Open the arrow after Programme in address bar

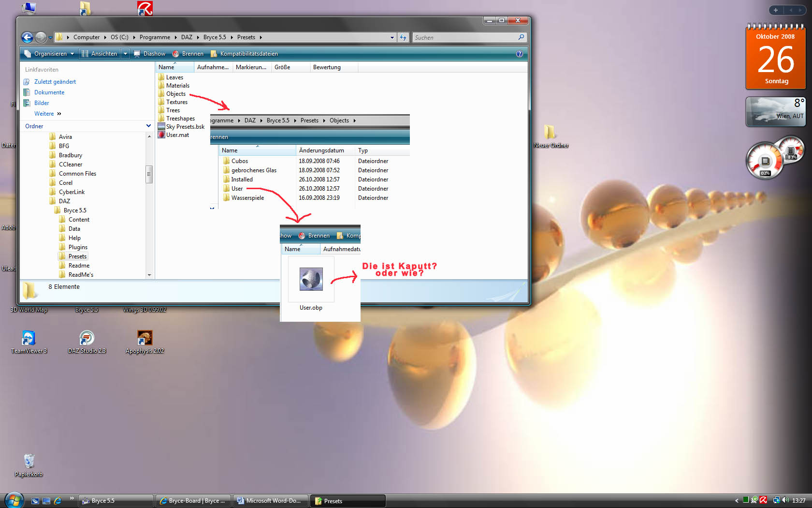175,37
